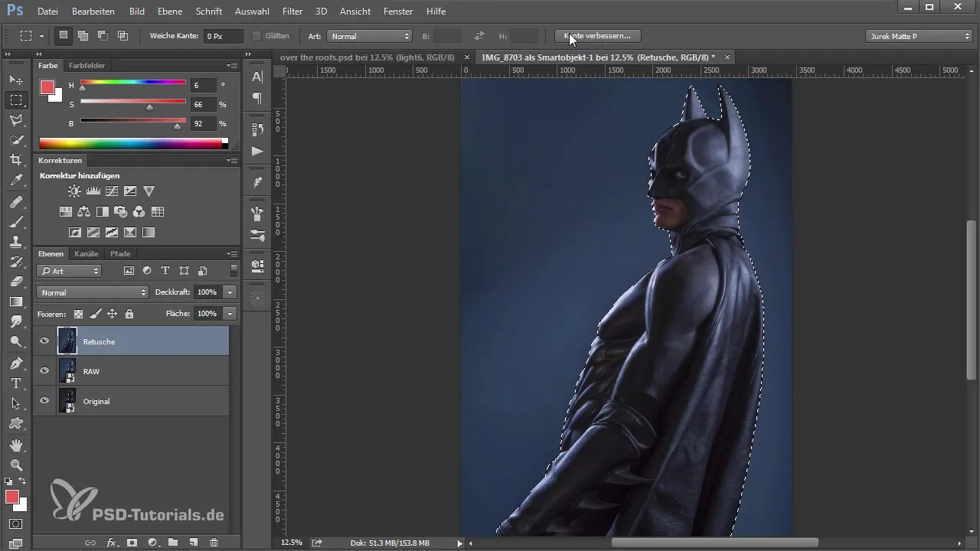The width and height of the screenshot is (980, 551).
Task: Hide the Retusche layer
Action: click(44, 341)
